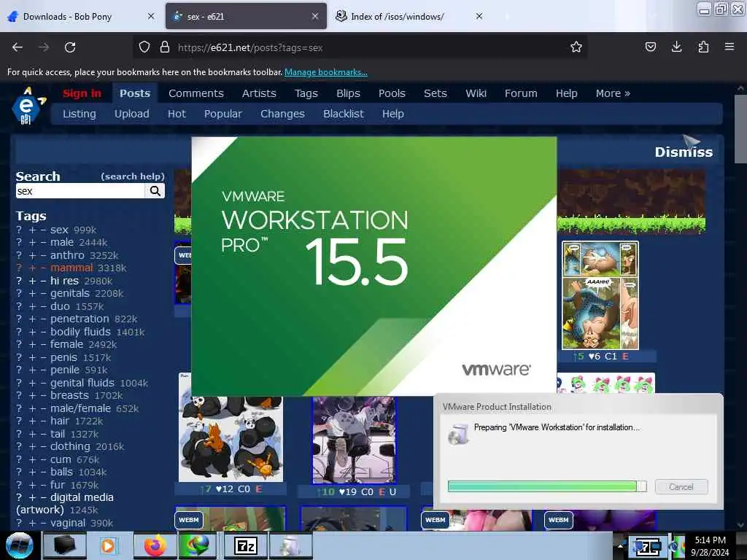
Task: Open the Wiki section
Action: click(x=476, y=93)
